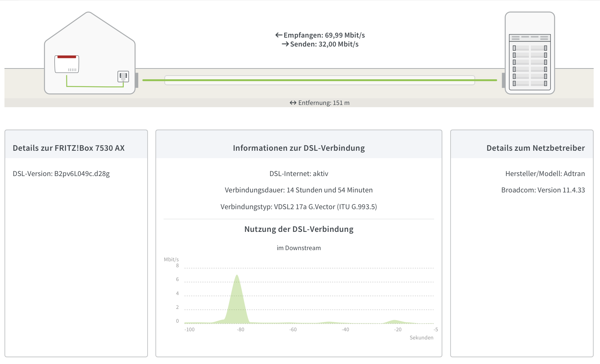Click the Verbindungstyp VDSL2 17a G.Vector line
This screenshot has height=364, width=600.
tap(299, 207)
